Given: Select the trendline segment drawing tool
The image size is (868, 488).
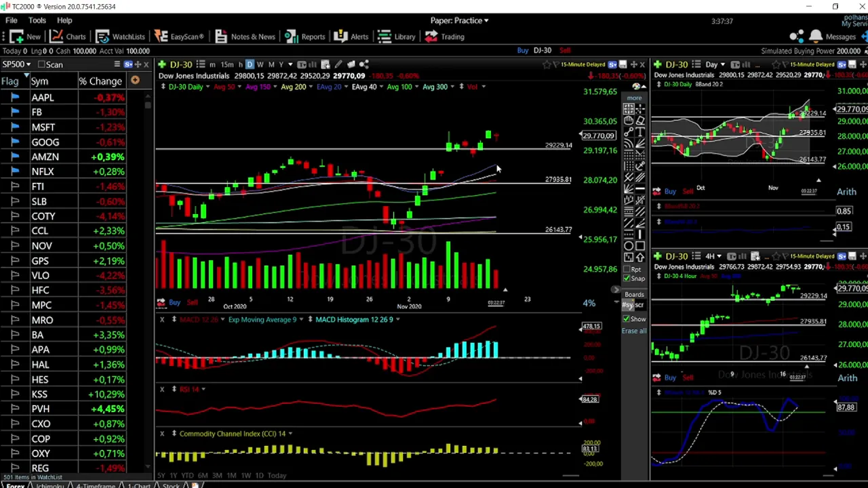Looking at the screenshot, I should (x=629, y=132).
